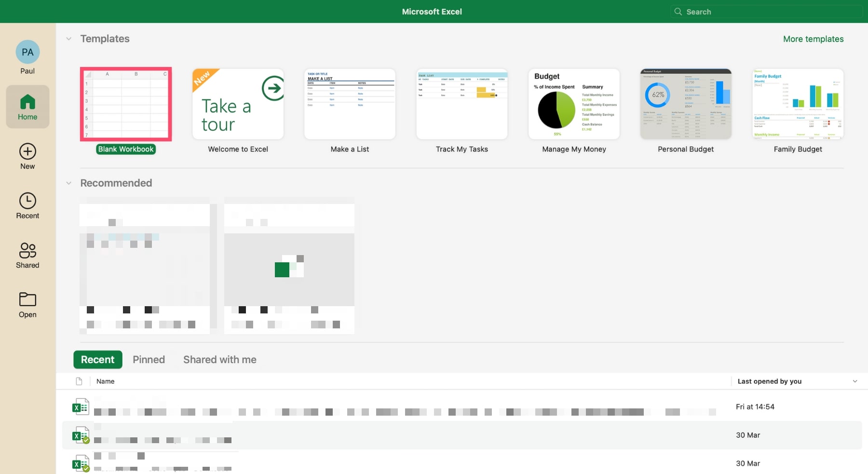This screenshot has width=868, height=474.
Task: Switch to the Shared with me tab
Action: 220,360
